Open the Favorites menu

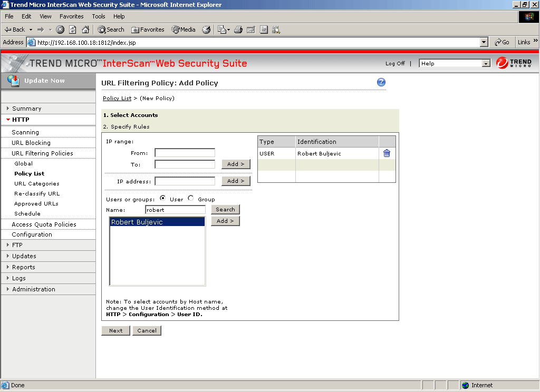[71, 16]
